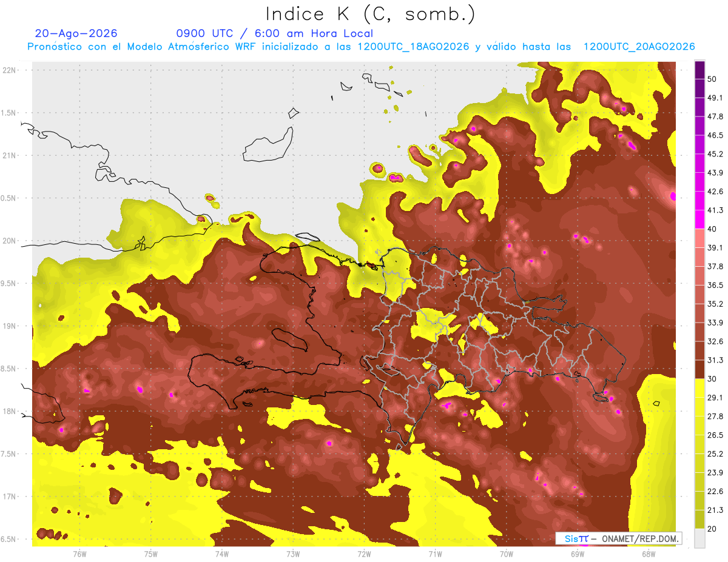This screenshot has width=728, height=562.
Task: Select the '20-Ago-2026' date label
Action: pyautogui.click(x=76, y=33)
